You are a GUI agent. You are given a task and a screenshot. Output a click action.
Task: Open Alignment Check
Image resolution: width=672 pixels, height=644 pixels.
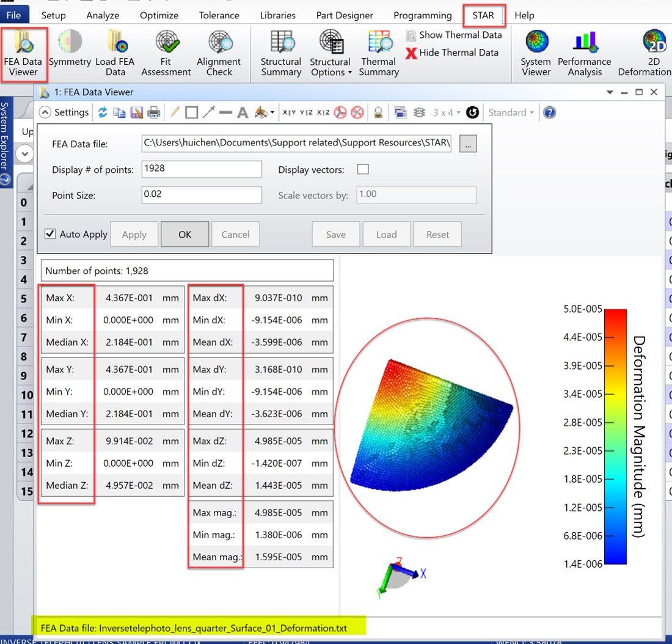pyautogui.click(x=219, y=53)
